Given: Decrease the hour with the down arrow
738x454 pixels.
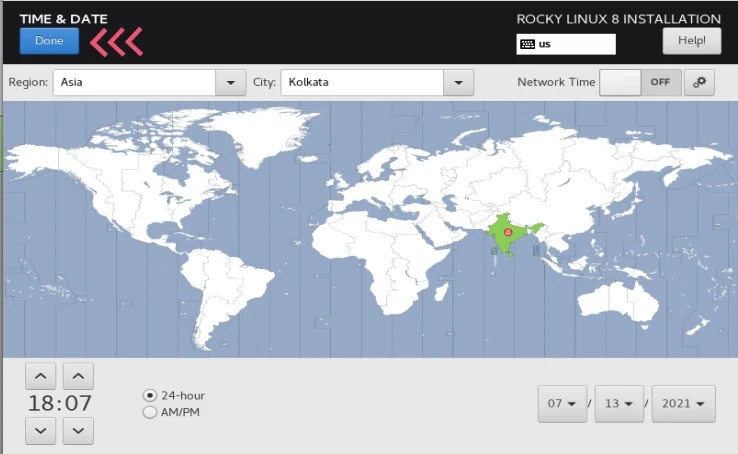Looking at the screenshot, I should click(40, 430).
